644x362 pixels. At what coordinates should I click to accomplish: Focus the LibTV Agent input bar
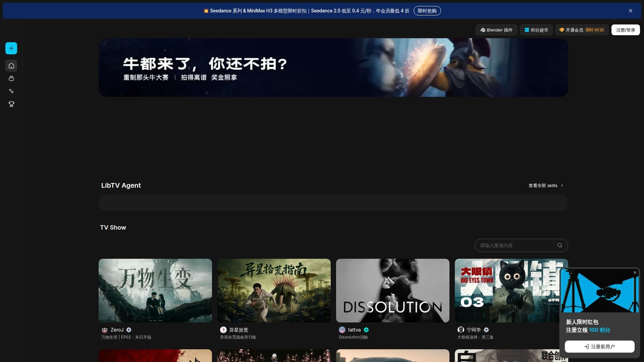[x=333, y=203]
